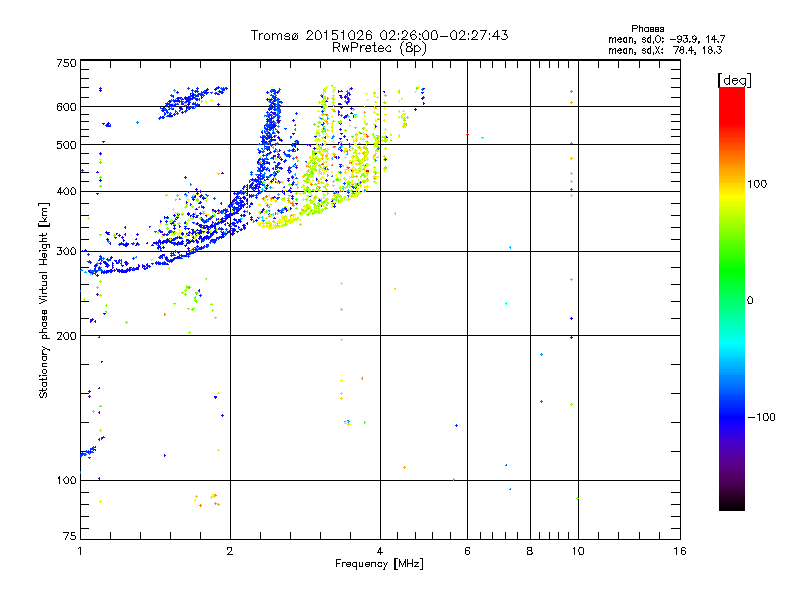Click the x-axis tick value '6'
The width and height of the screenshot is (800, 600).
point(467,551)
